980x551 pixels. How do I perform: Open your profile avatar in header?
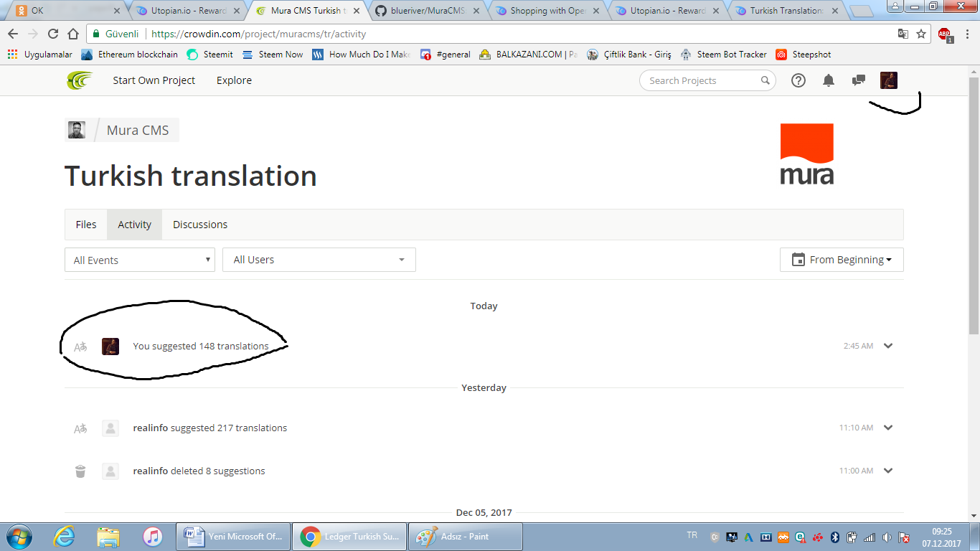pyautogui.click(x=889, y=80)
